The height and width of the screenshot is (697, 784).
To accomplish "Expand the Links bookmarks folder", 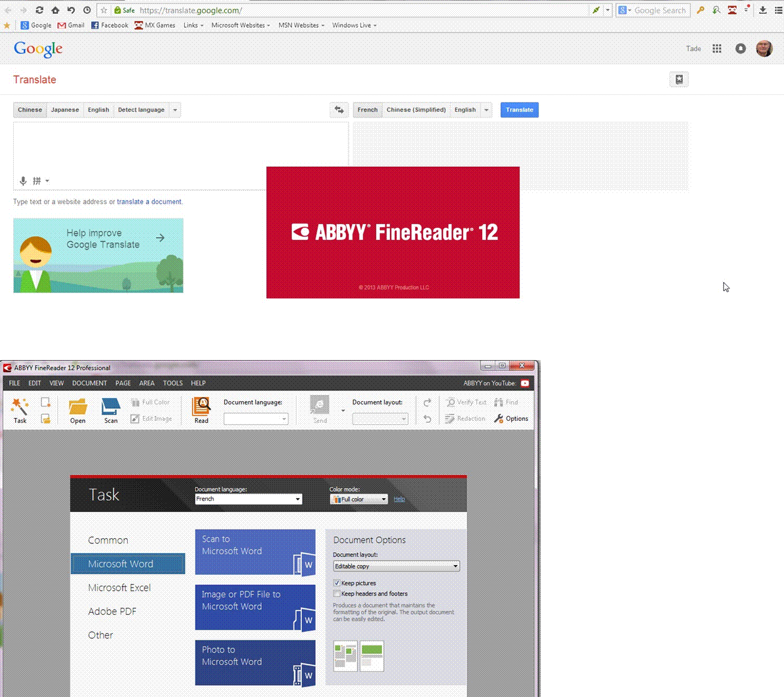I will point(193,25).
